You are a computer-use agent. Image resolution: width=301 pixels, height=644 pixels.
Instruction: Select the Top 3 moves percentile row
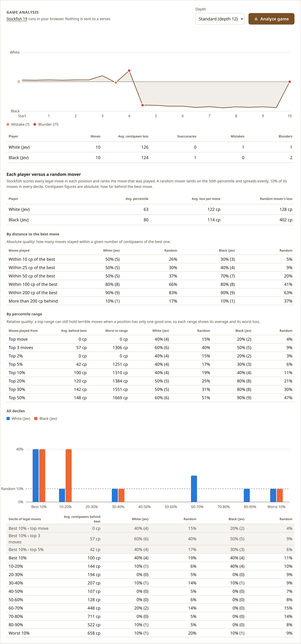[x=150, y=347]
